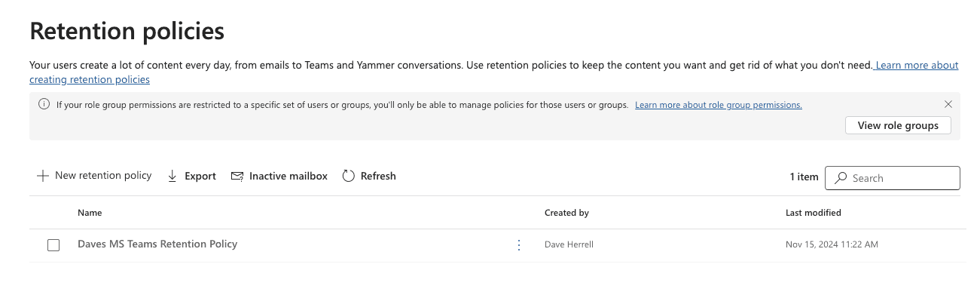This screenshot has width=980, height=298.
Task: Click the Export download arrow icon
Action: (172, 176)
